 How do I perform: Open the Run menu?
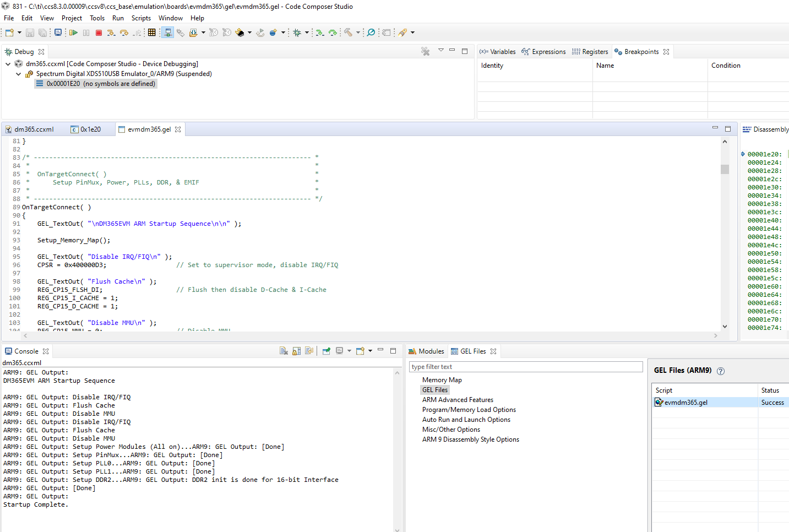pyautogui.click(x=118, y=18)
